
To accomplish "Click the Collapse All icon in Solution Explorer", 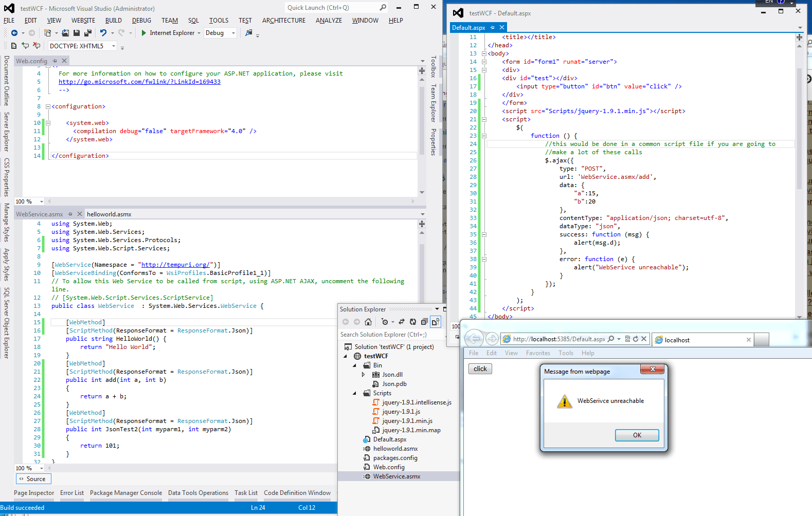I will [x=424, y=322].
